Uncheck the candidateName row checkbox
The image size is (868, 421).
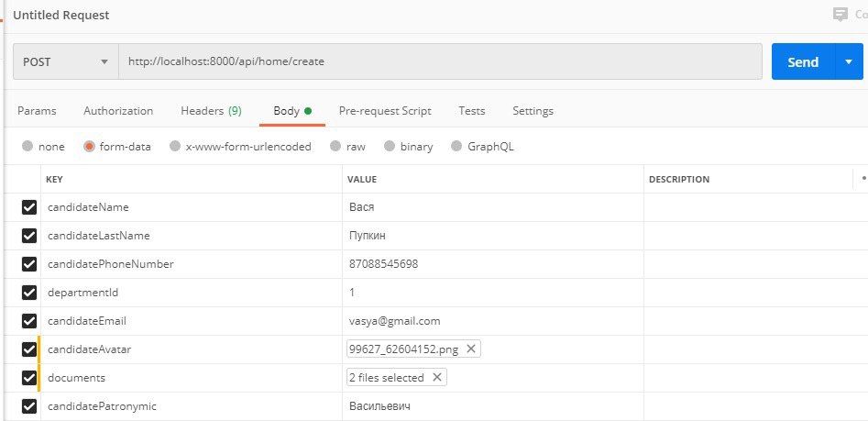pos(28,207)
